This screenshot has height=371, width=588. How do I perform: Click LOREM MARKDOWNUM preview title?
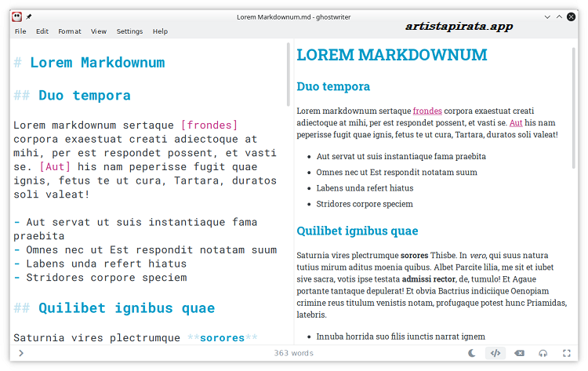tap(392, 55)
